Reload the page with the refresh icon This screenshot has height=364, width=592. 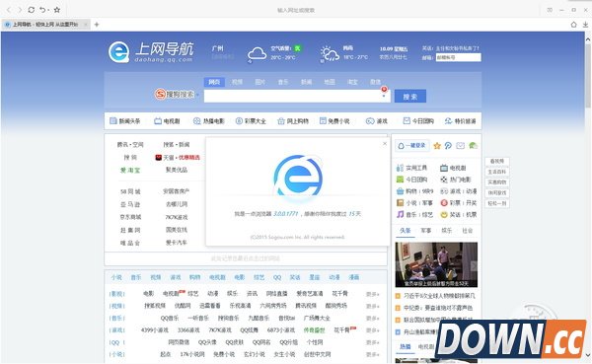[32, 10]
